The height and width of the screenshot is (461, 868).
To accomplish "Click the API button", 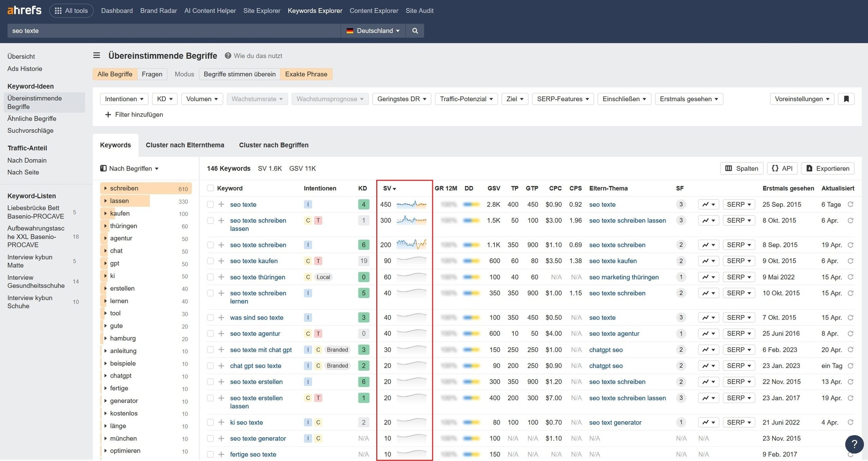I will pos(782,168).
